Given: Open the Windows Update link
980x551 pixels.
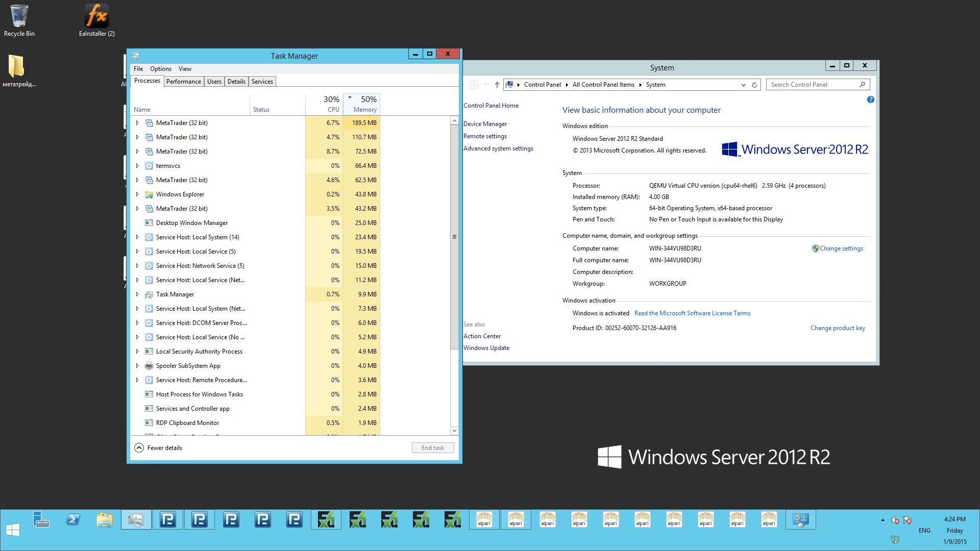Looking at the screenshot, I should point(486,348).
